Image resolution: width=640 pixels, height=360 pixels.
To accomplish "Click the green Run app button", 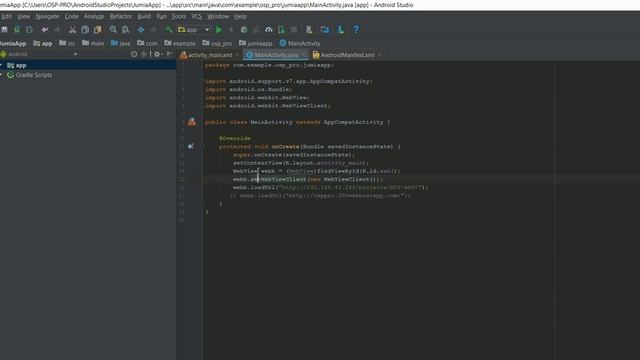I will [x=219, y=29].
